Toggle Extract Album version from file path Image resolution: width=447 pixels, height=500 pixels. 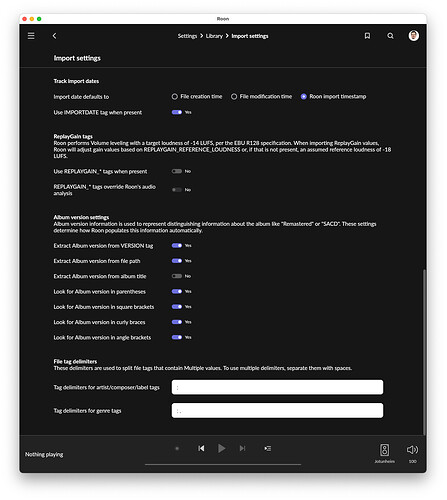click(177, 261)
